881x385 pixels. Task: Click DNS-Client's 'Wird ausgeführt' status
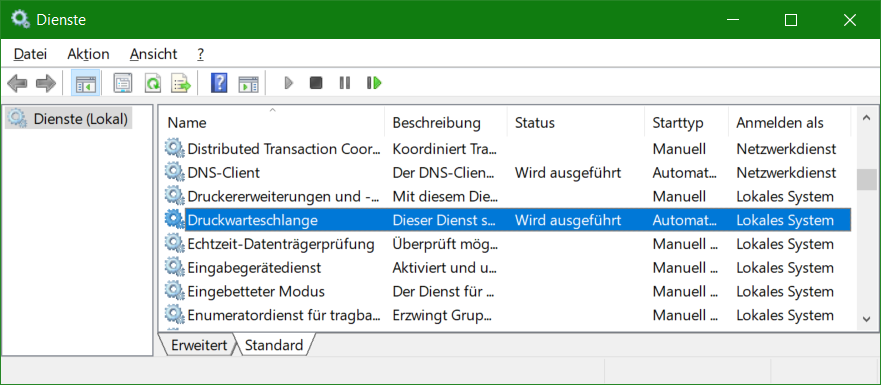click(x=567, y=173)
